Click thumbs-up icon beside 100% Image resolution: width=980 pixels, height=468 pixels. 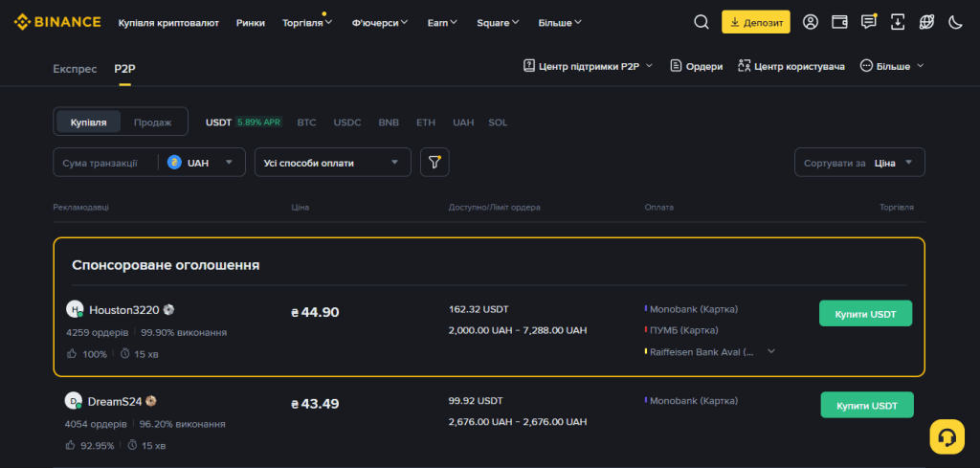pos(72,354)
